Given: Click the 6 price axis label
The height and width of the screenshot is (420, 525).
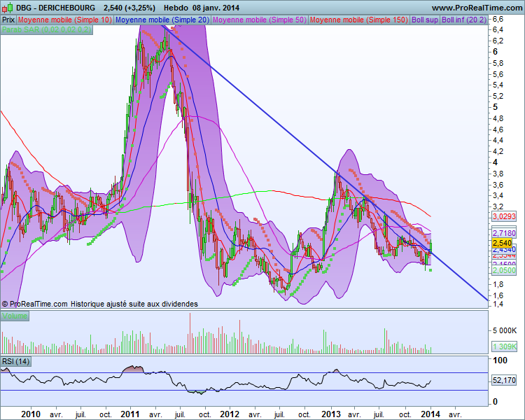Looking at the screenshot, I should 495,52.
